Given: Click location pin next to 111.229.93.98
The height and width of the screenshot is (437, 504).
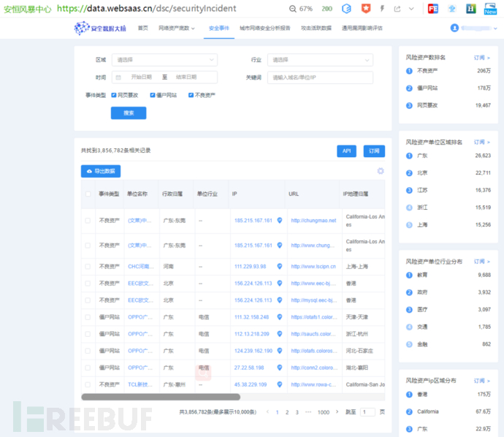Looking at the screenshot, I should [280, 266].
